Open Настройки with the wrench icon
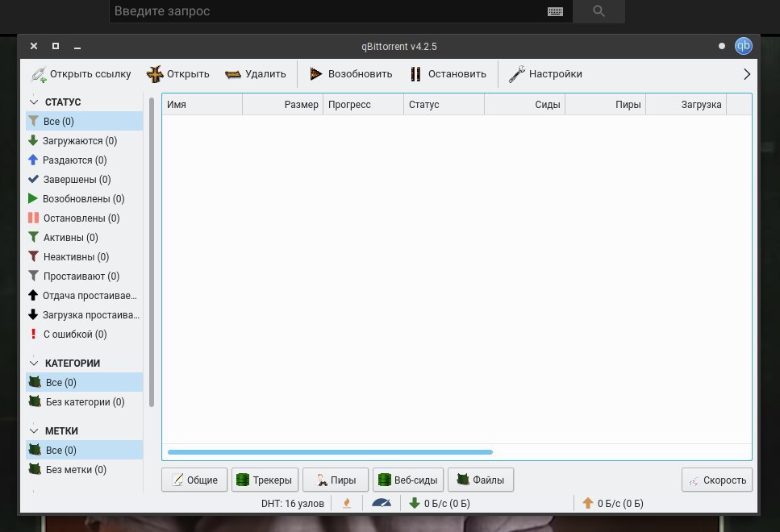Screen dimensions: 780x532 (x=545, y=74)
